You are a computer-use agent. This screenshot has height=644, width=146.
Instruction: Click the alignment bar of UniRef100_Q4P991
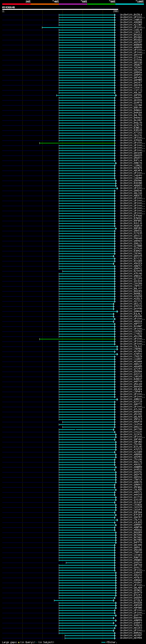pyautogui.click(x=86, y=95)
